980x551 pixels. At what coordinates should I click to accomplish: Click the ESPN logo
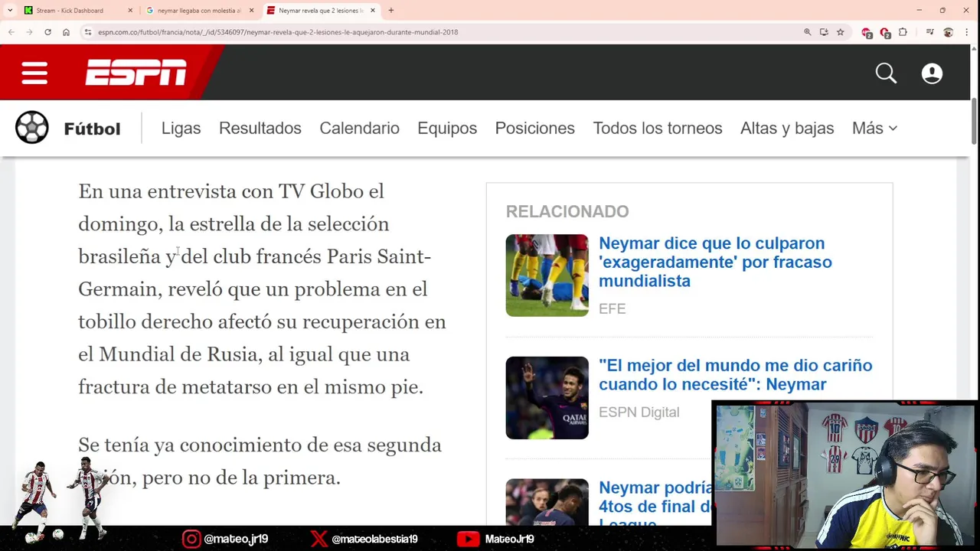(x=136, y=73)
